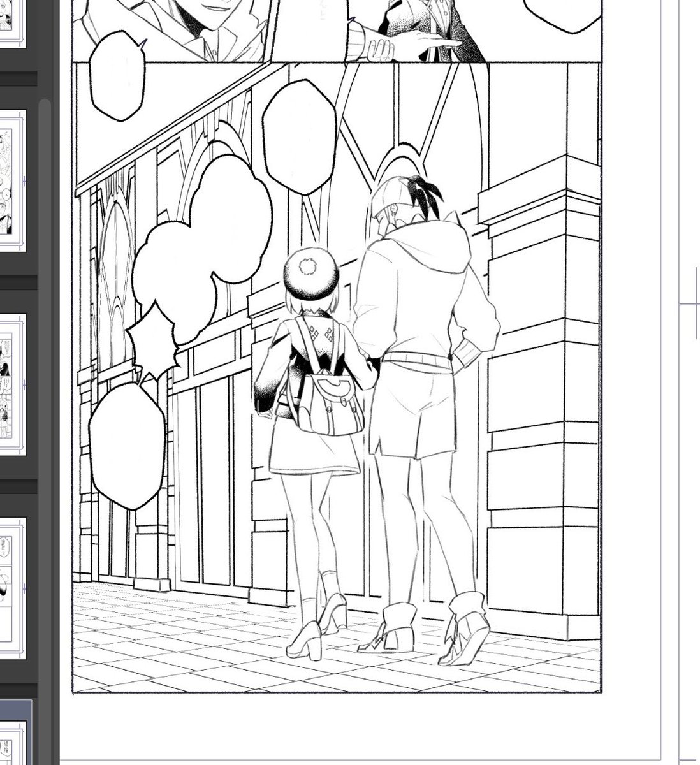Click the cloud-shaped speech balloon on the canvas
Screen dimensions: 700x765
coord(203,249)
